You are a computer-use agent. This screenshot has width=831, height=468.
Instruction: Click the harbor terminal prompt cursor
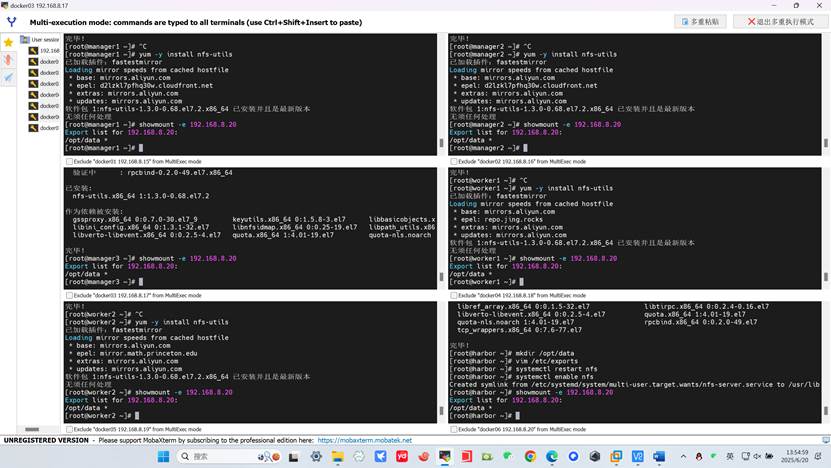517,416
